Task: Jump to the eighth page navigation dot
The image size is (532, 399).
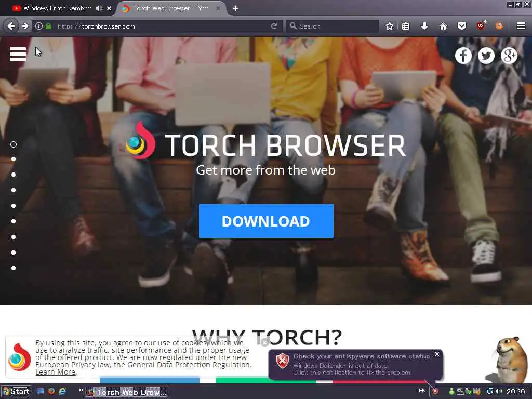Action: [x=14, y=252]
